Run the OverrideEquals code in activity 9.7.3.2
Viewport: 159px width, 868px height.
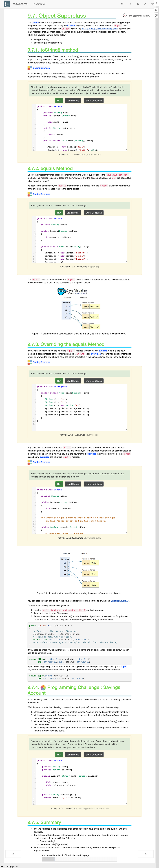click(x=59, y=484)
